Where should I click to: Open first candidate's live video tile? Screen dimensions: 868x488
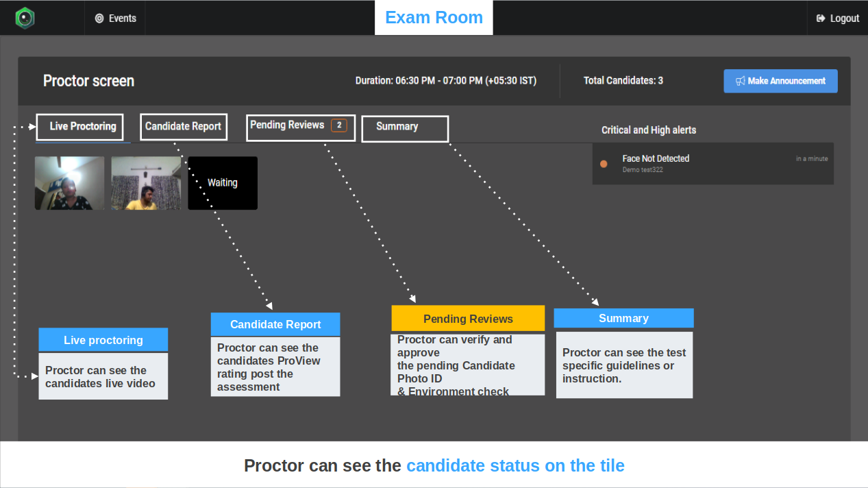[70, 183]
